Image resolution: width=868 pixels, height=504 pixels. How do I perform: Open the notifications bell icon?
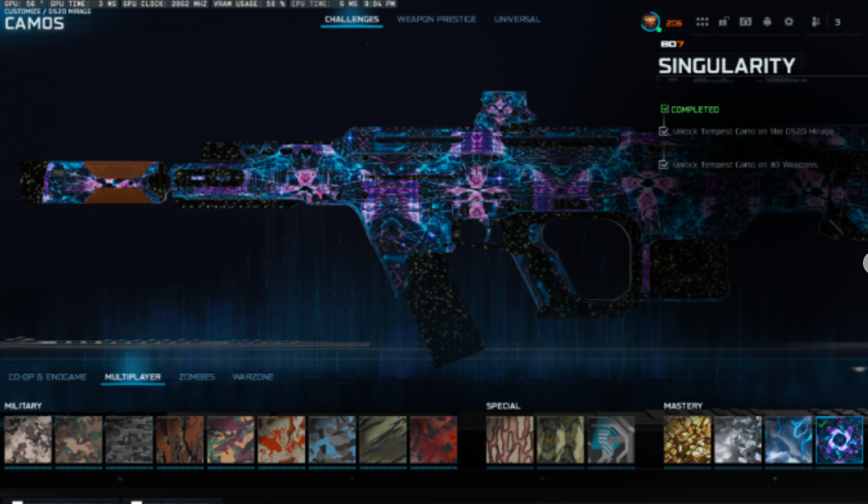pos(767,22)
